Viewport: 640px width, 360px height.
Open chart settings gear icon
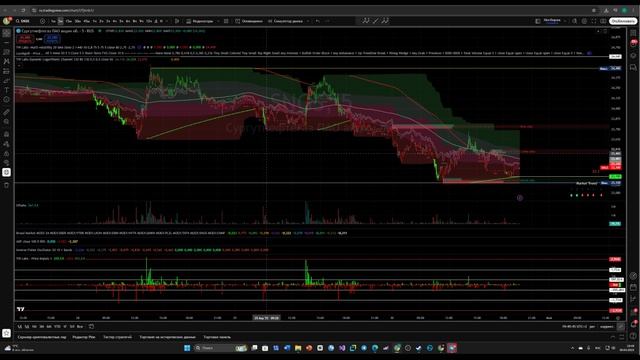coord(584,21)
